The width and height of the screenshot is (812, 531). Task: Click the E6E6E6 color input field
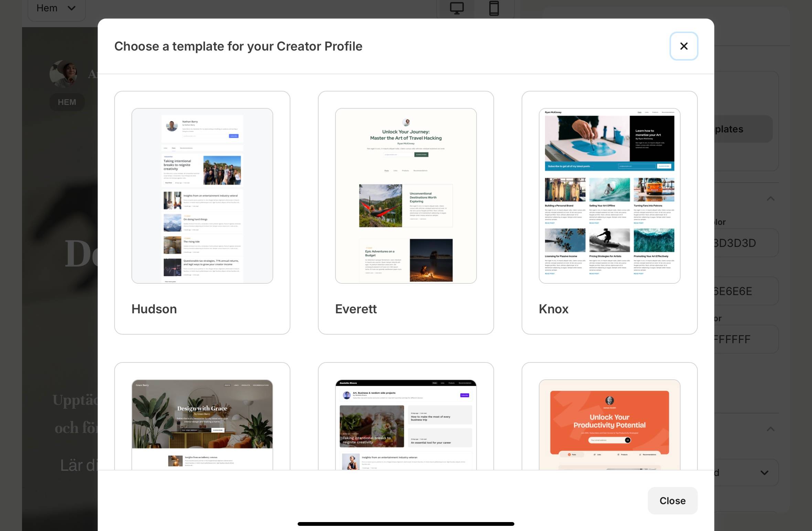(x=745, y=291)
